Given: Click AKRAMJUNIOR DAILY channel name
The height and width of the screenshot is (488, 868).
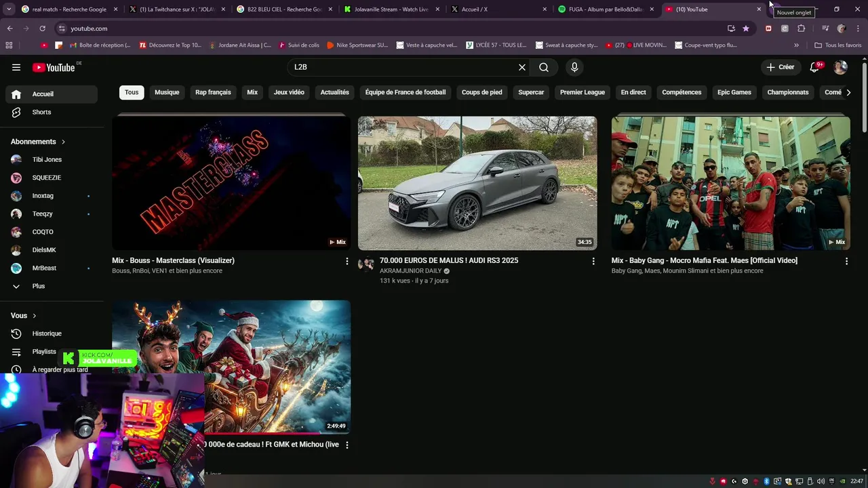Looking at the screenshot, I should pos(410,271).
